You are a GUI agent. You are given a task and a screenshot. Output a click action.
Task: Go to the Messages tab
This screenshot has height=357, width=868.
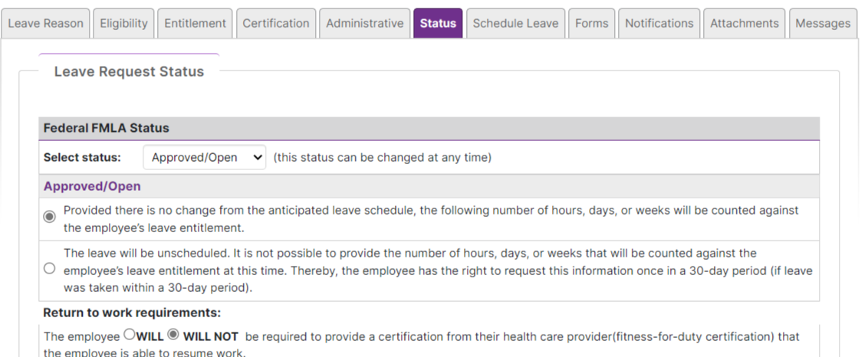point(823,24)
